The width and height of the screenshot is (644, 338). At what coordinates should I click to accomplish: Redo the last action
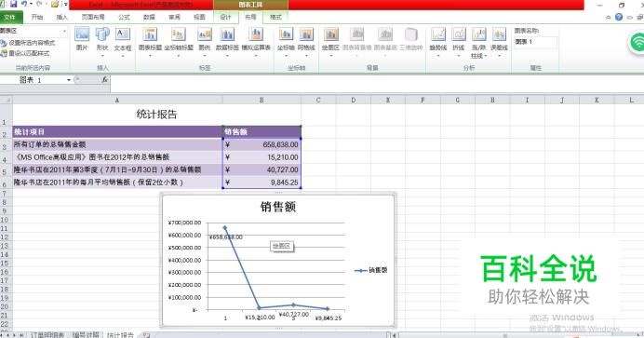point(40,4)
